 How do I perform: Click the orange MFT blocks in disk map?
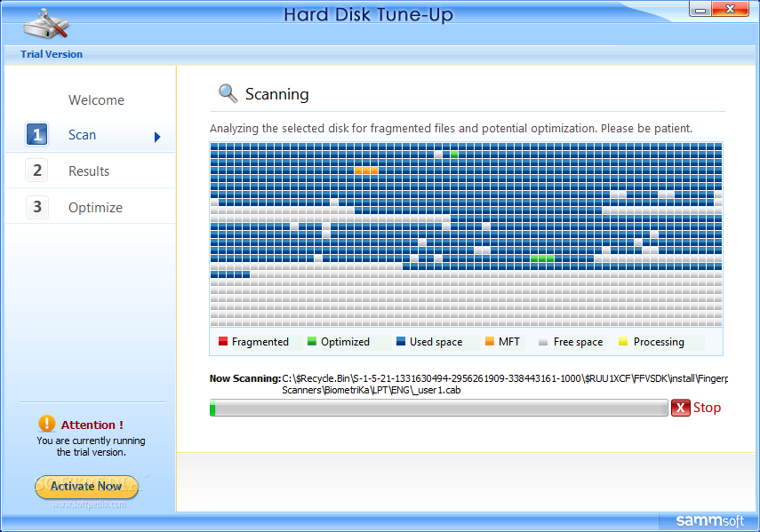click(x=366, y=171)
